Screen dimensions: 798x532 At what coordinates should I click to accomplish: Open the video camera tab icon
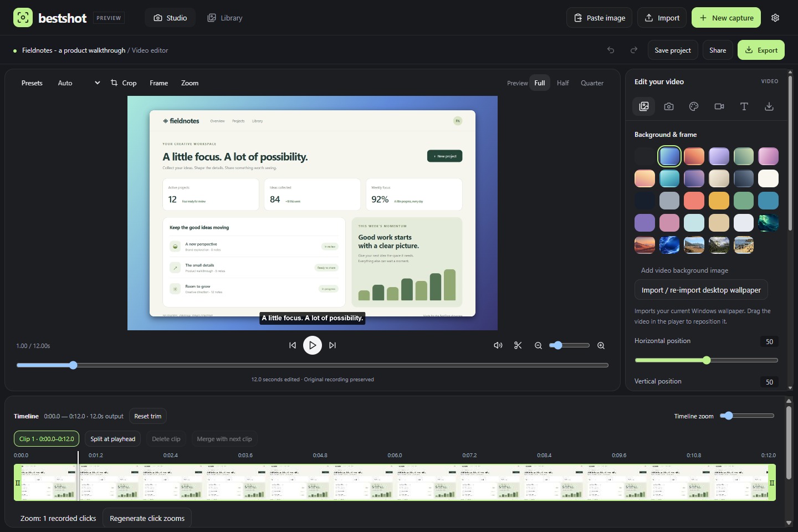[x=719, y=106]
